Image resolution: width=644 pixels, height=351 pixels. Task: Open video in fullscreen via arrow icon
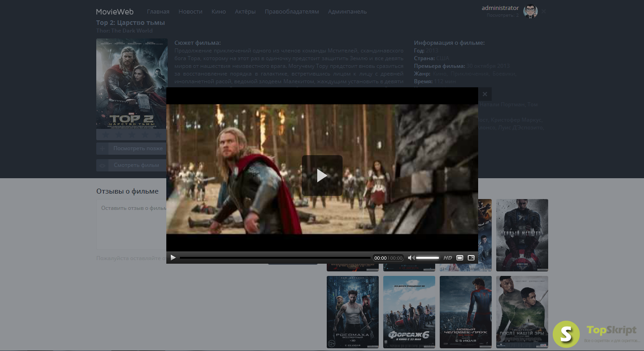tap(471, 258)
